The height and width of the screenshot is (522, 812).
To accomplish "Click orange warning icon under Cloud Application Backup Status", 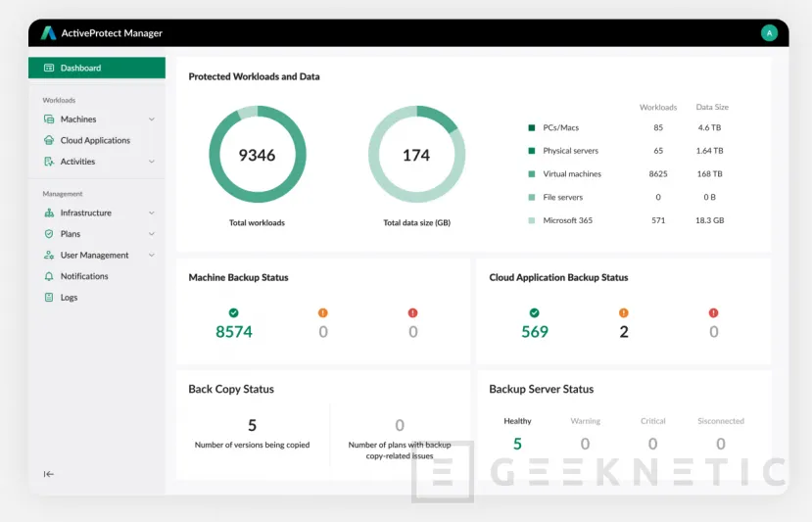I will (624, 312).
